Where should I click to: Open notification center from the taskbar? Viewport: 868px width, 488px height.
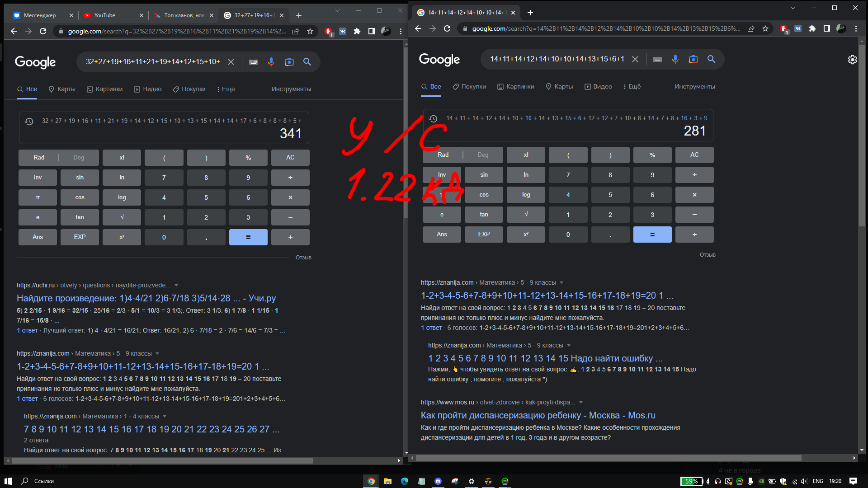pos(853,481)
